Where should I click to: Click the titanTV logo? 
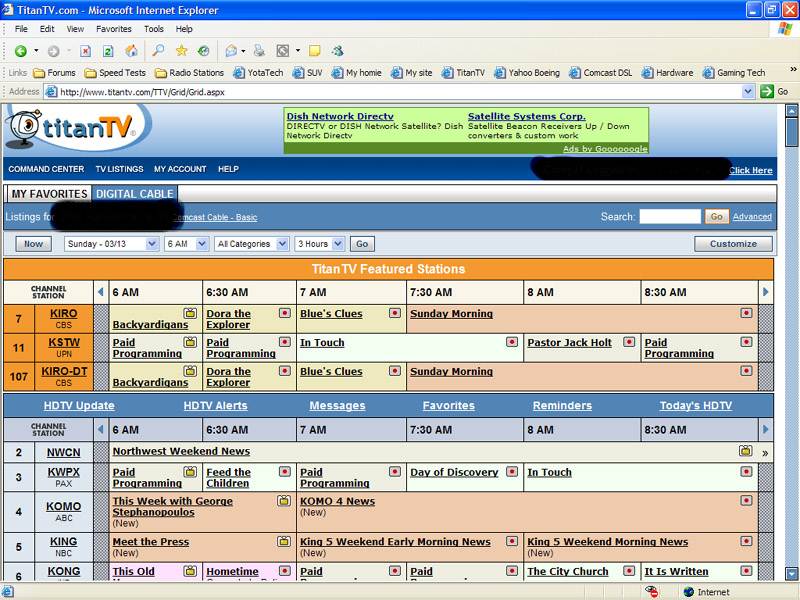[x=77, y=128]
